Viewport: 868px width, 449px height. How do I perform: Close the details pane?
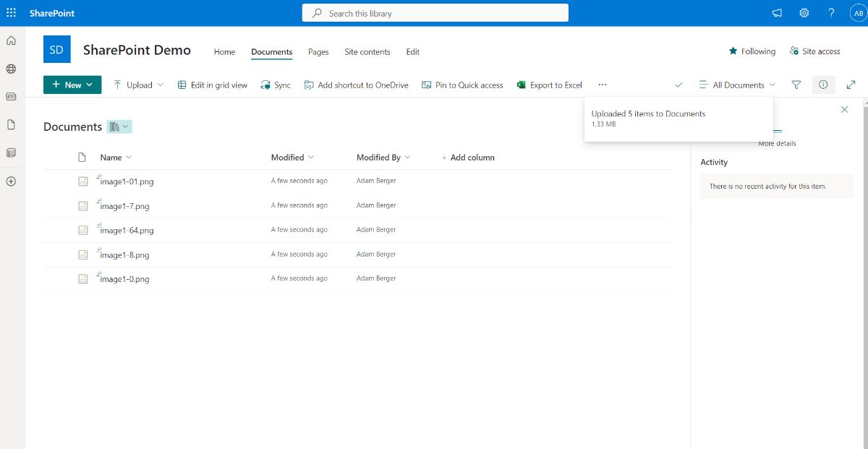pos(844,109)
